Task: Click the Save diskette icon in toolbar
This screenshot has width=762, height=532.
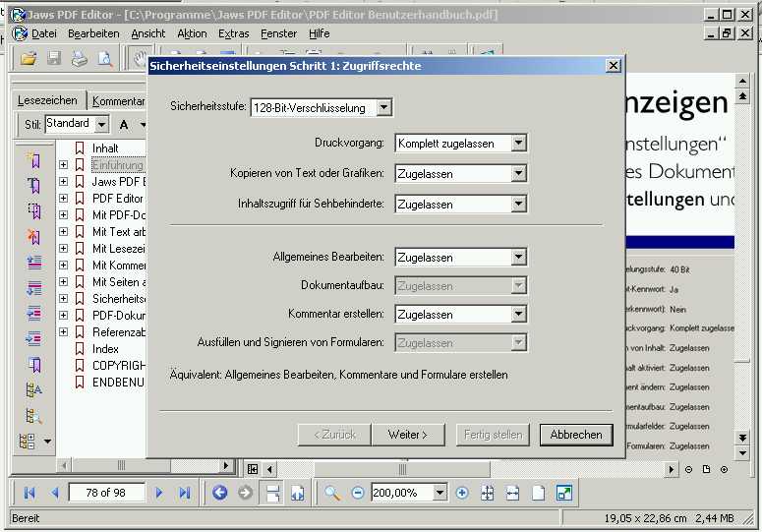Action: (x=54, y=59)
